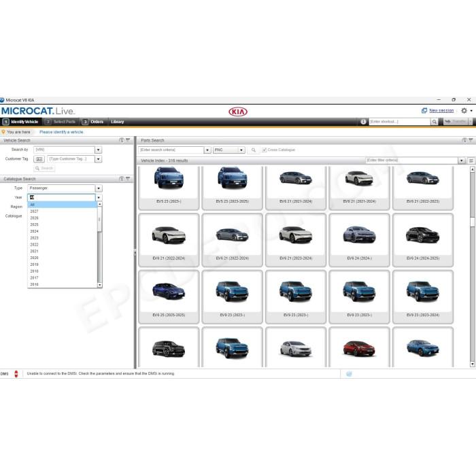Viewport: 476px width, 476px height.
Task: Collapse the Year dropdown arrow
Action: [x=99, y=198]
